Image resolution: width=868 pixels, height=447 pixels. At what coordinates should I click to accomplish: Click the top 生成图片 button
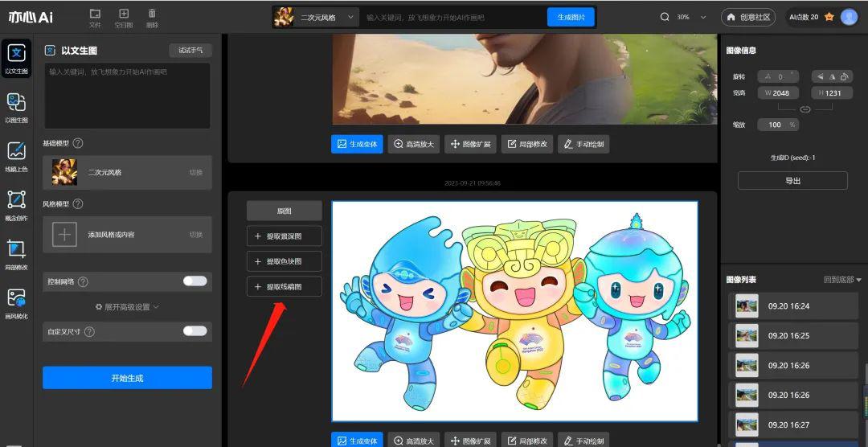pos(571,17)
